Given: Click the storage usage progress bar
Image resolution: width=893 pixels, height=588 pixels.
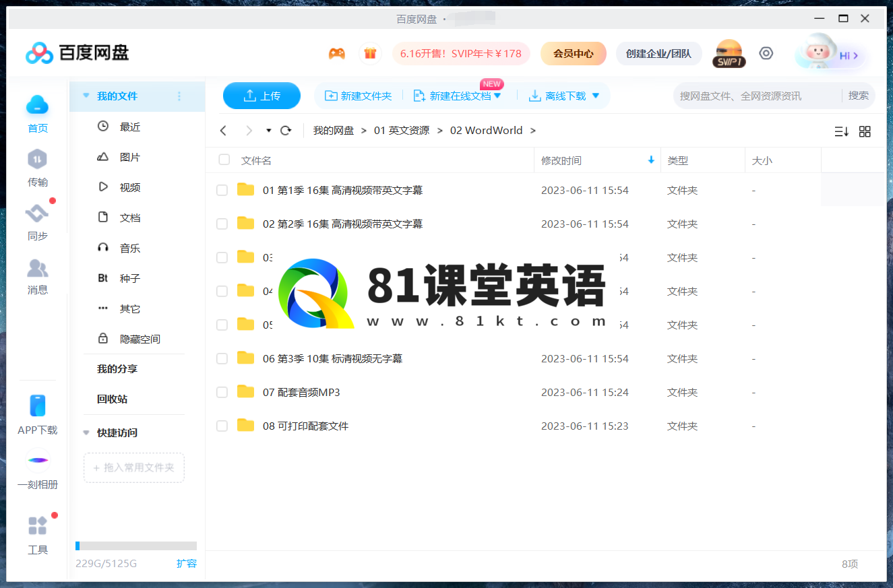Looking at the screenshot, I should [136, 546].
